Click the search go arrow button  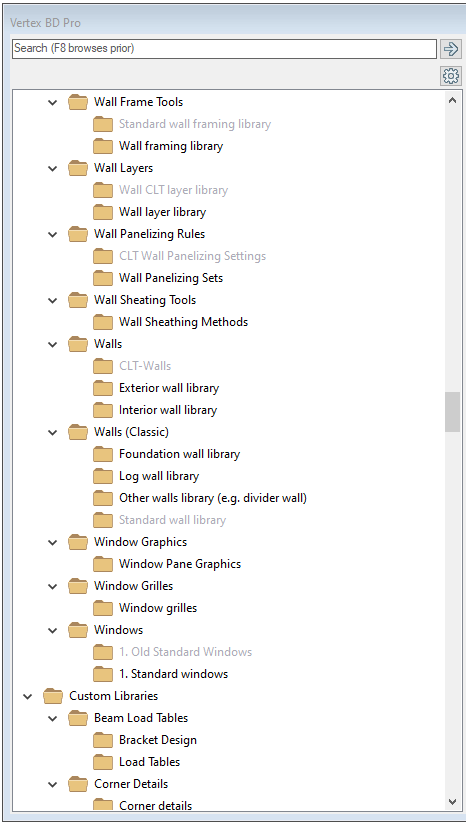[x=450, y=49]
